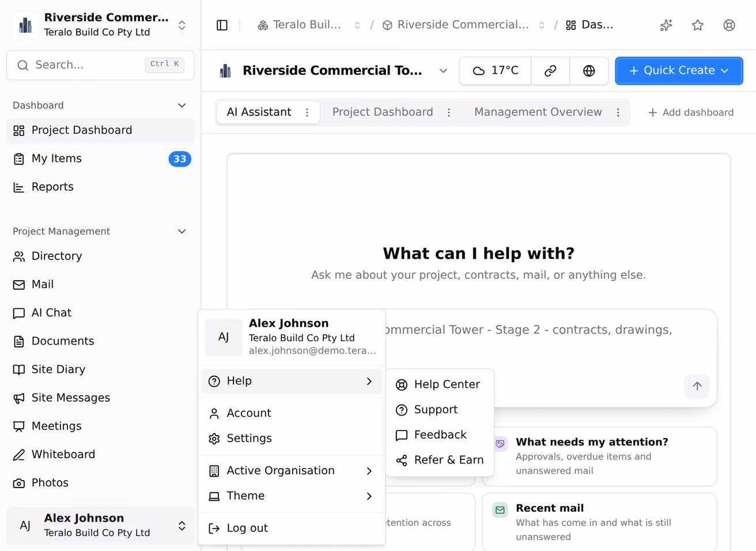Image resolution: width=756 pixels, height=551 pixels.
Task: Focus the Search input field
Action: point(100,65)
